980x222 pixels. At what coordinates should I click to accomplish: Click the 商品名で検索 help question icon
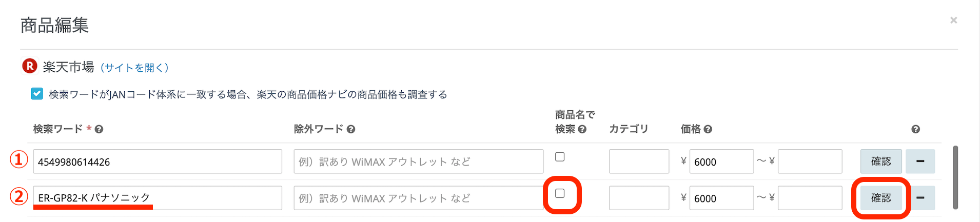point(582,129)
